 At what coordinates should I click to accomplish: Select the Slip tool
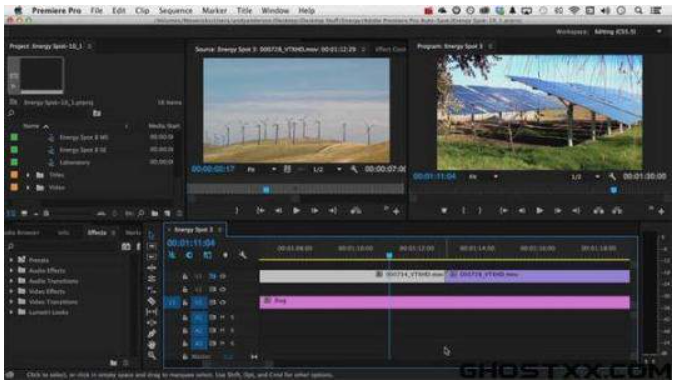click(x=152, y=312)
